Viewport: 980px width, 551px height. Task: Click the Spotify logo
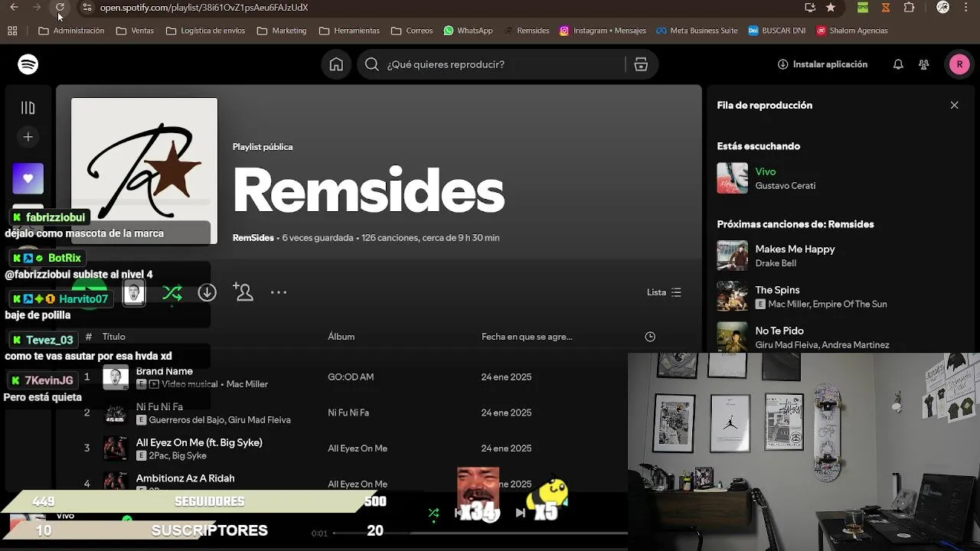(28, 64)
